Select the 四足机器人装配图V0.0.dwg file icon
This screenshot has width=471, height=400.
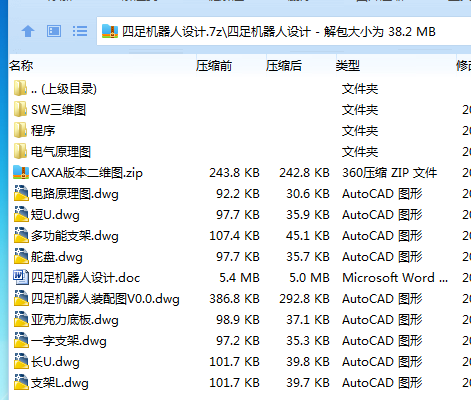(x=21, y=299)
